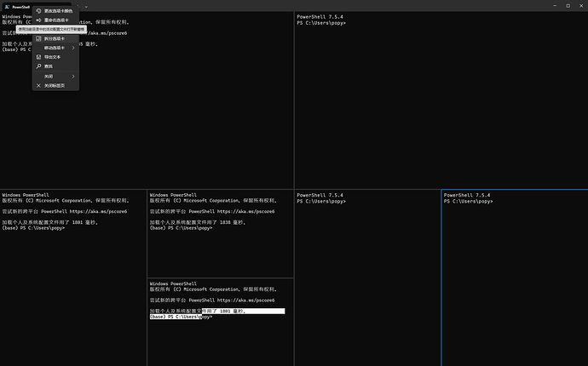The width and height of the screenshot is (588, 366).
Task: Click "PS C:\Users\popy>" prompt in top-right pane
Action: (x=321, y=23)
